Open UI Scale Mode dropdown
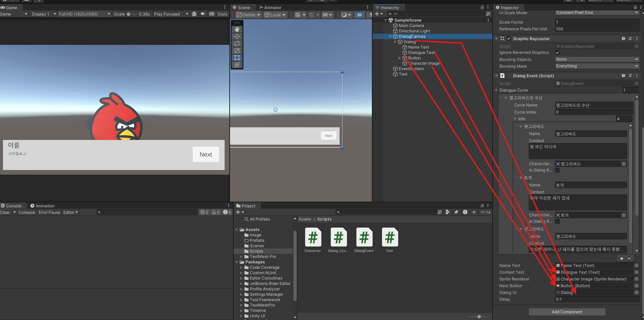 coord(597,13)
